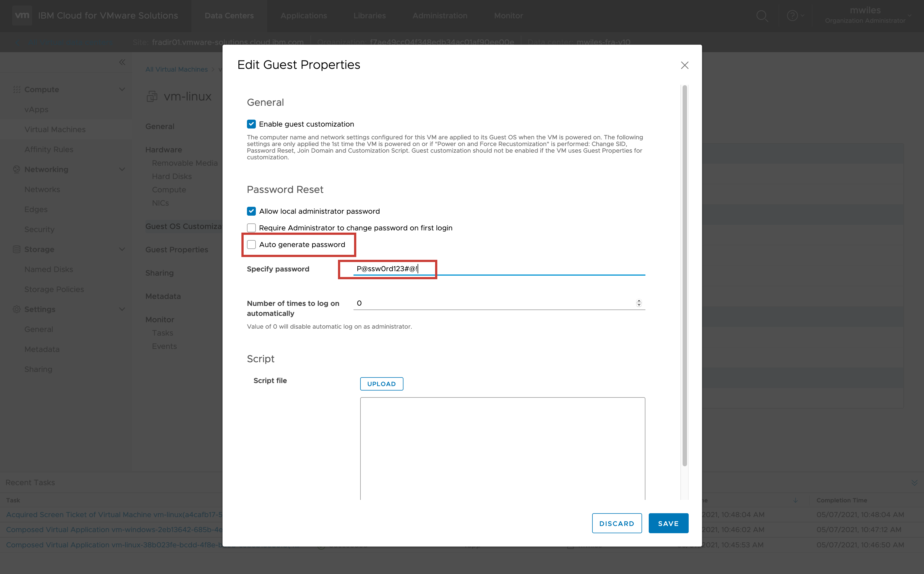The height and width of the screenshot is (574, 924).
Task: Toggle Allow local administrator password
Action: [251, 211]
